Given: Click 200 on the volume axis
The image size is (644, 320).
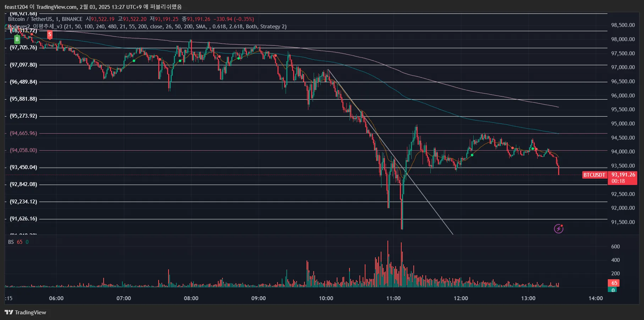Looking at the screenshot, I should point(616,274).
